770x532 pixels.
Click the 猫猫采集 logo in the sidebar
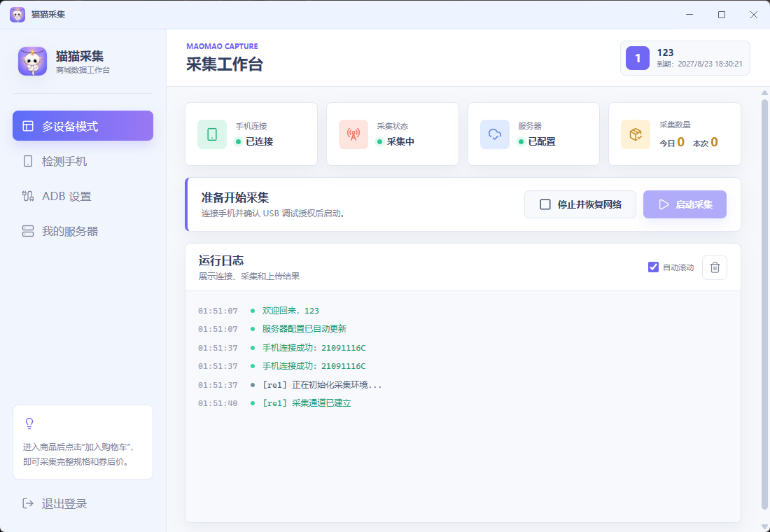[x=32, y=62]
